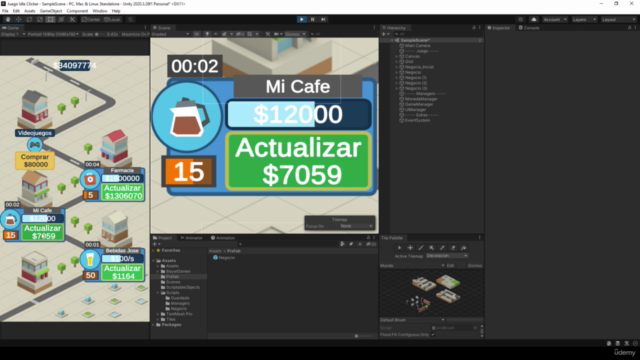Screen dimensions: 640x360
Task: Select the Rect Transform tool
Action: (51, 19)
